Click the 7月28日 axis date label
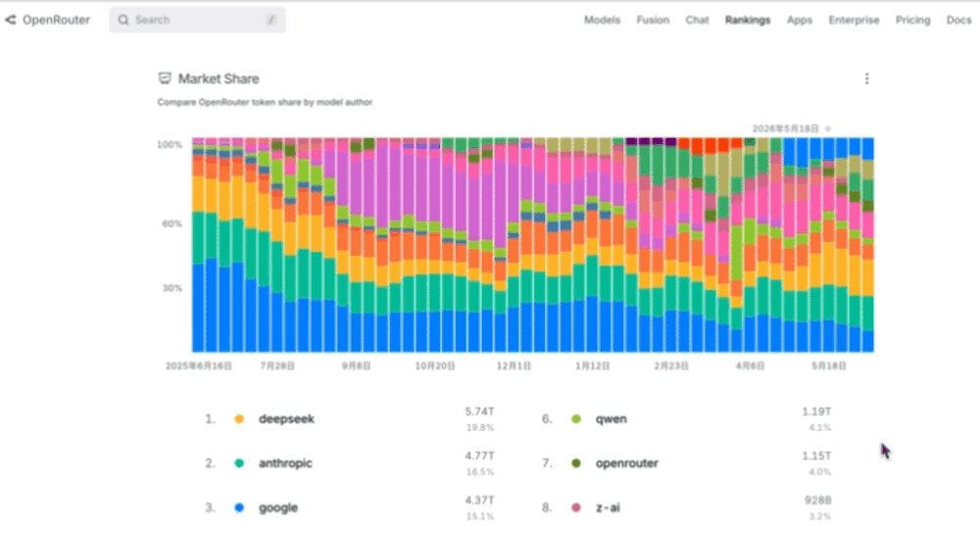 277,366
